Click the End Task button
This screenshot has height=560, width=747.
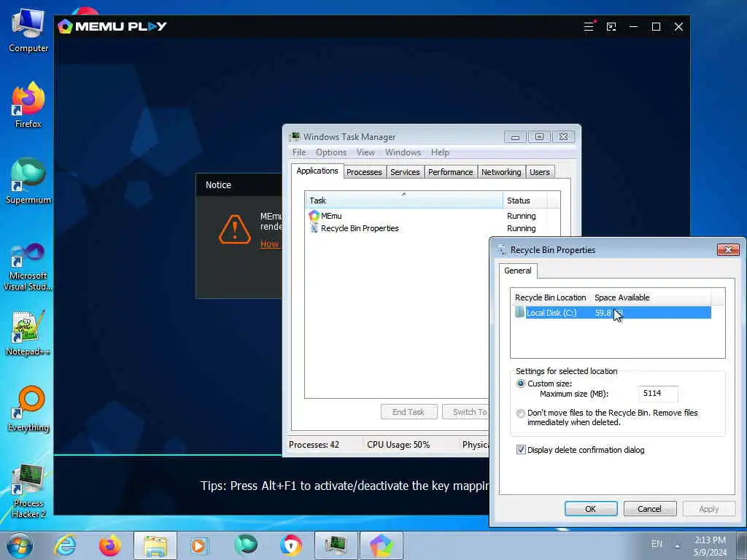(x=409, y=412)
